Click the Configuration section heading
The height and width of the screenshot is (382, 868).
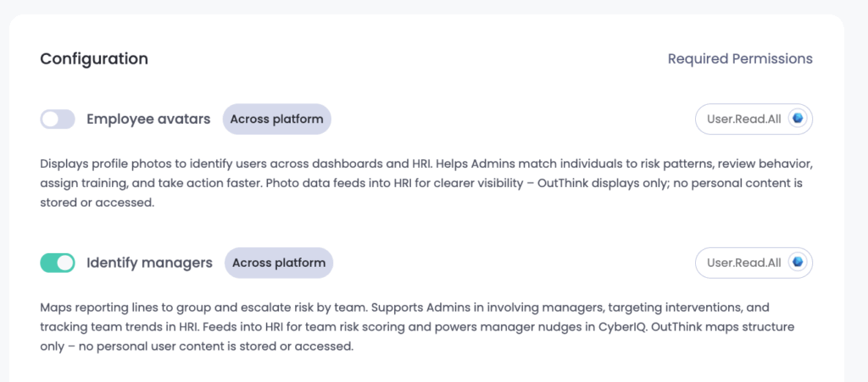tap(94, 59)
